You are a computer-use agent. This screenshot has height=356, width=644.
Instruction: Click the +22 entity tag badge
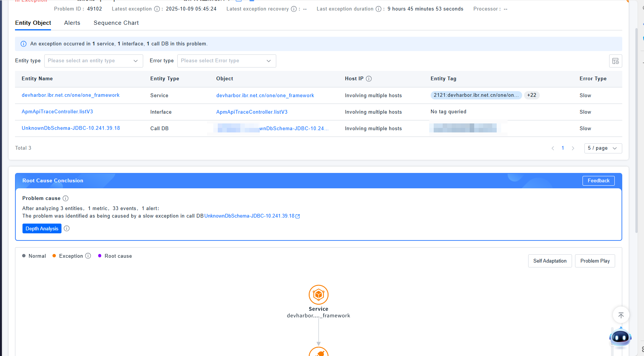pyautogui.click(x=532, y=95)
